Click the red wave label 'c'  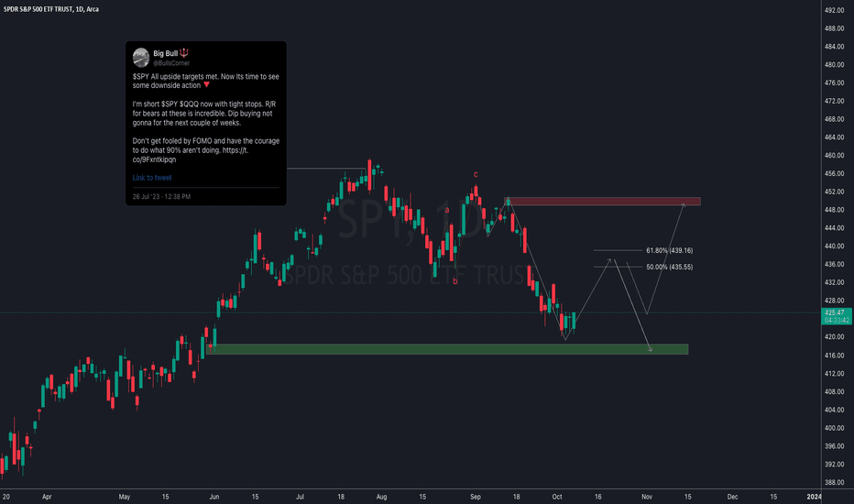pos(476,174)
